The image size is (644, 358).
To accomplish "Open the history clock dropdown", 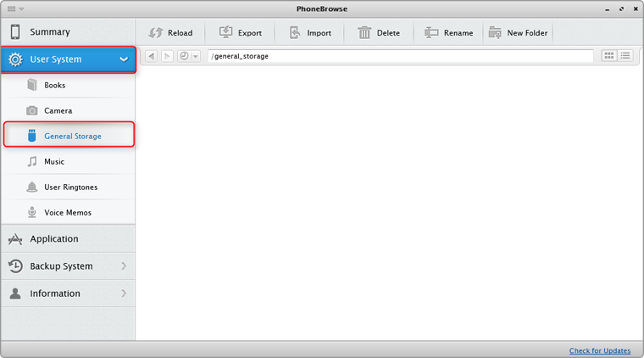I will (188, 56).
